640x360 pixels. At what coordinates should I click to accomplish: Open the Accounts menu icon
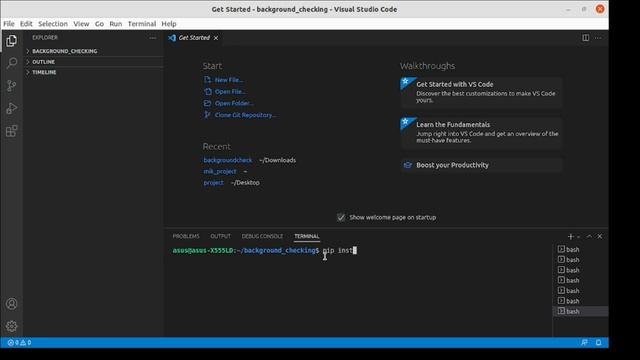coord(11,304)
